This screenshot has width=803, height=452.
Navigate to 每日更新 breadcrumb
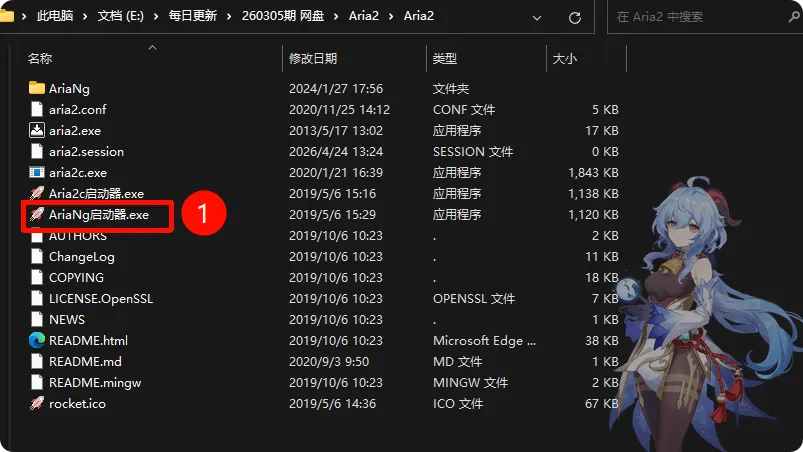tap(193, 16)
